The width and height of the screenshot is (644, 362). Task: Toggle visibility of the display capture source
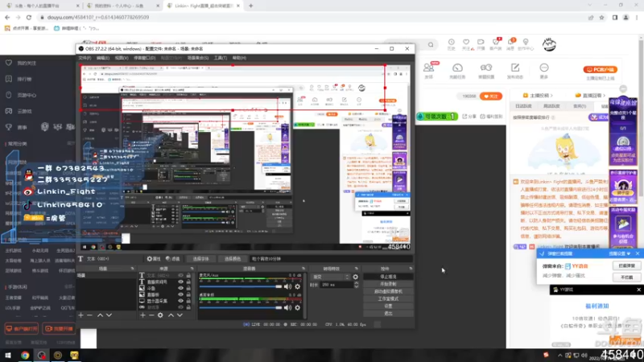pos(180,301)
